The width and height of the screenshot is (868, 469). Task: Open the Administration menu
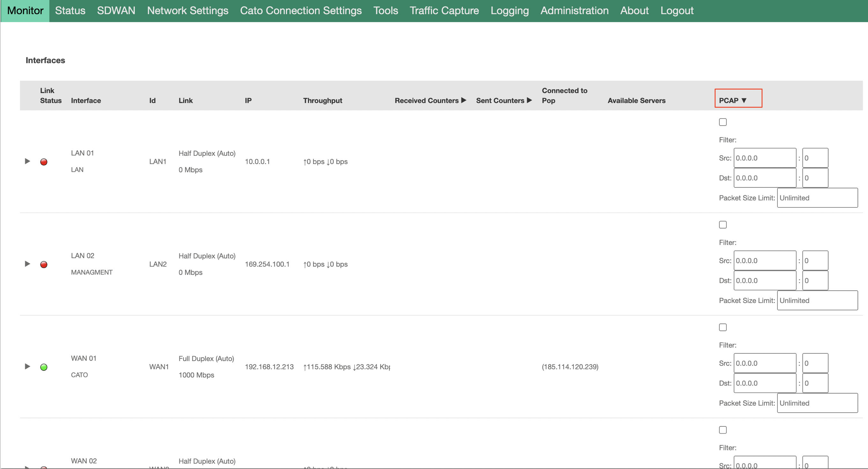point(575,11)
